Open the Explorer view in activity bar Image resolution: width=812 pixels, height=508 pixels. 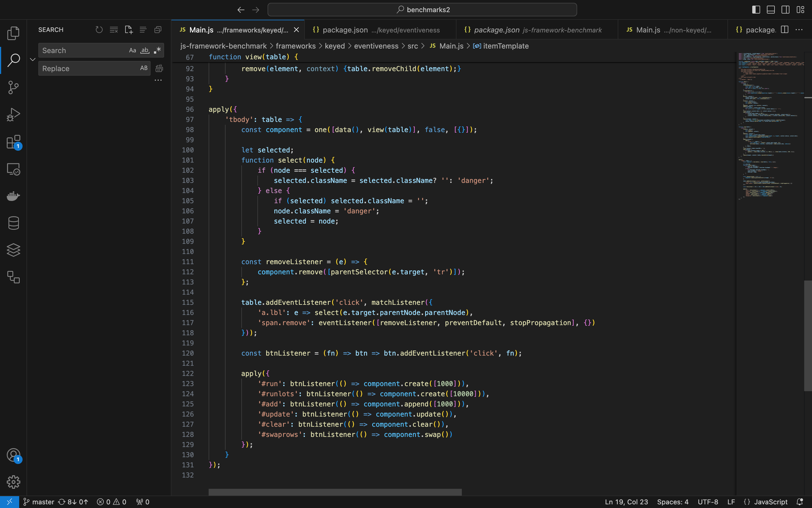[14, 33]
